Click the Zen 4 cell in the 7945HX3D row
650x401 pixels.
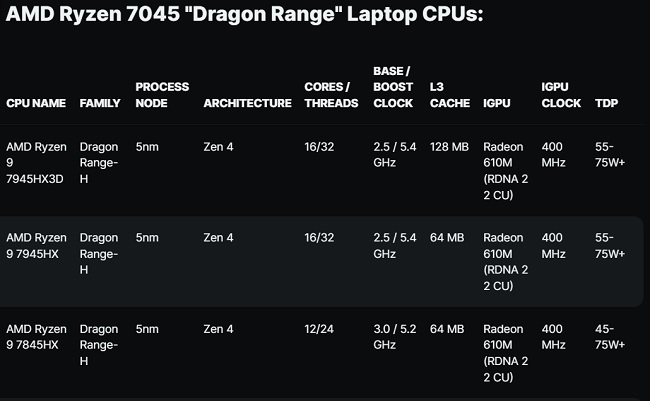pos(218,146)
